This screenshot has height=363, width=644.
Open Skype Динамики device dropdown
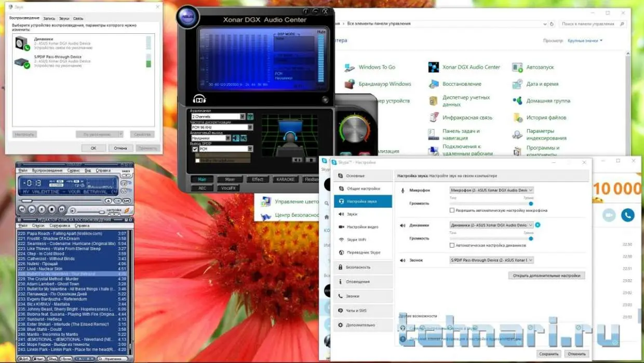click(x=491, y=225)
